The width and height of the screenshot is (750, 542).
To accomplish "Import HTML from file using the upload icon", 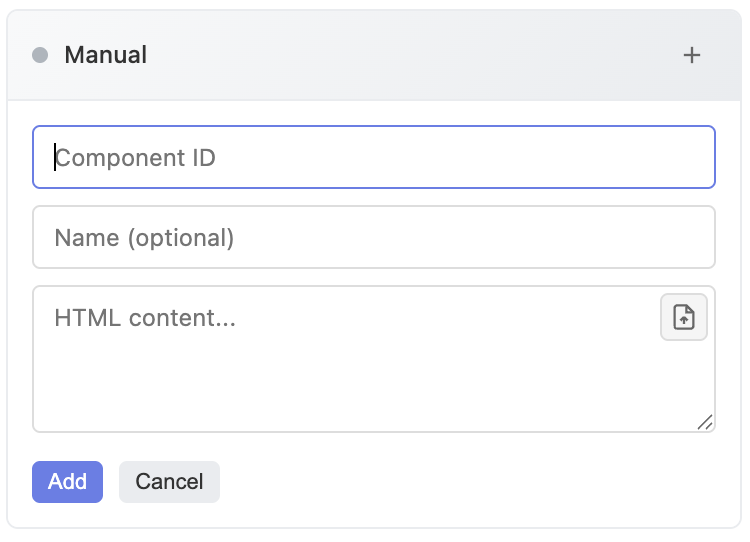I will pos(684,318).
